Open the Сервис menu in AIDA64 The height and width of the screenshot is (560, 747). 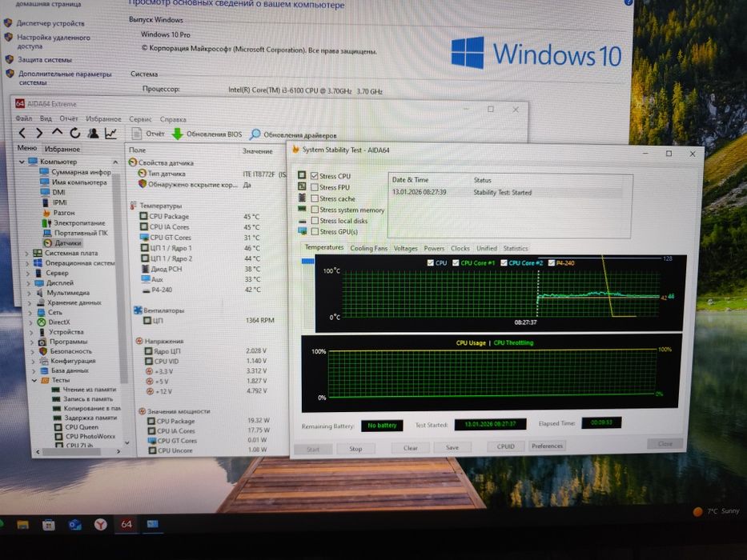click(x=139, y=119)
